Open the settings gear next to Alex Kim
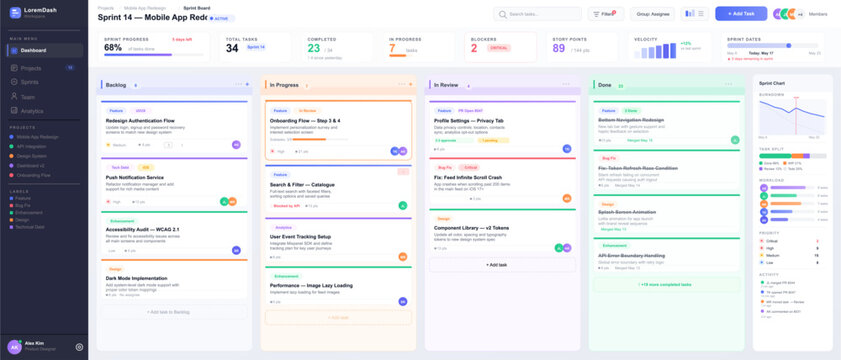This screenshot has width=841, height=360. click(x=79, y=347)
